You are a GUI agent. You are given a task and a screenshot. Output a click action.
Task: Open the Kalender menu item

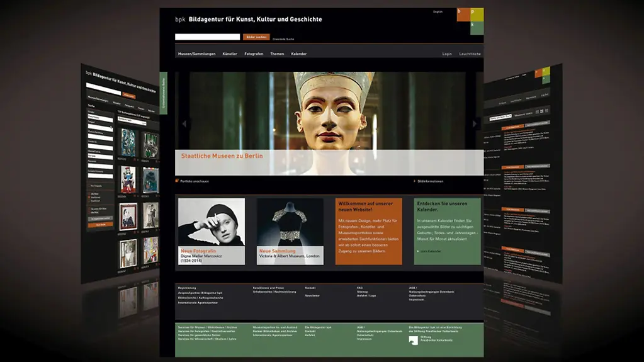(x=299, y=54)
